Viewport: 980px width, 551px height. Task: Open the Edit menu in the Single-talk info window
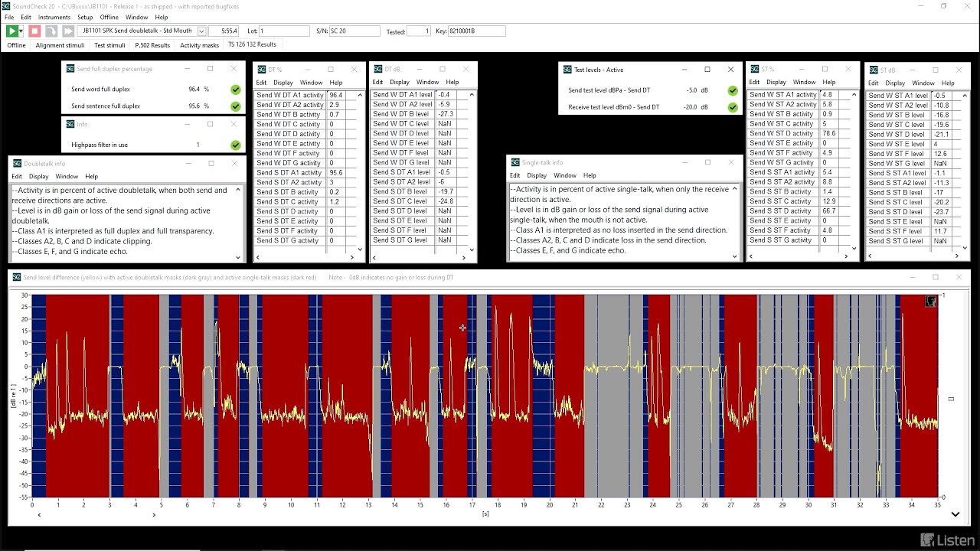click(514, 175)
